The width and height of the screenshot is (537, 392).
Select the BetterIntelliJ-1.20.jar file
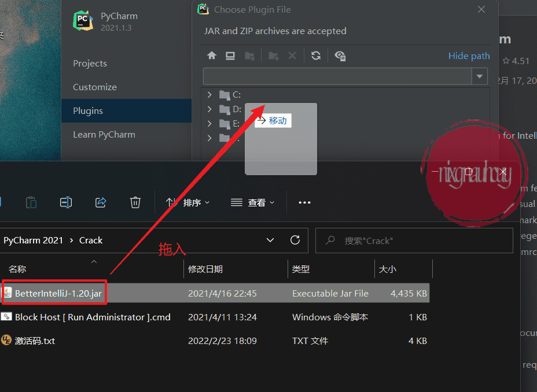point(215,293)
